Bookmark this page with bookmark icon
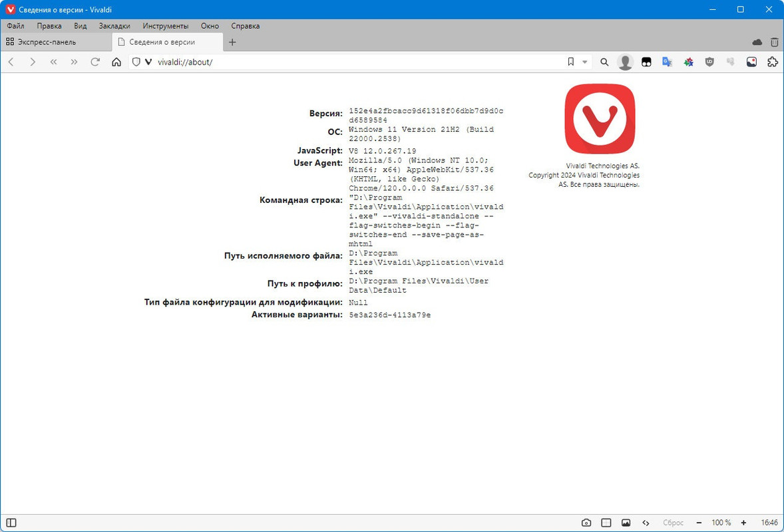784x532 pixels. point(570,62)
